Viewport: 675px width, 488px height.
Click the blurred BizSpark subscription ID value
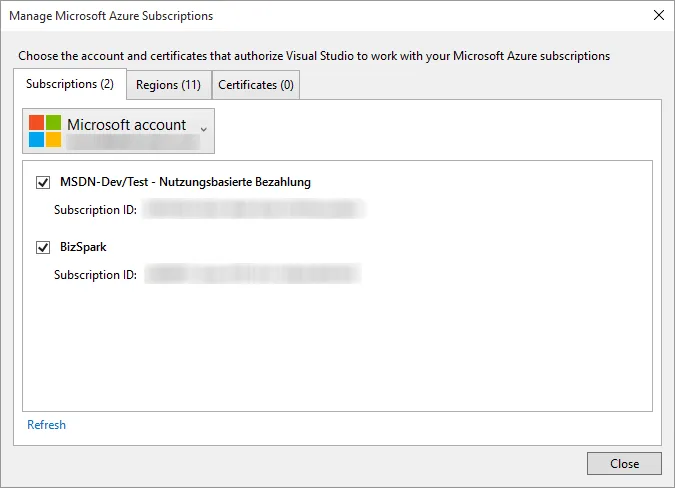(x=252, y=274)
